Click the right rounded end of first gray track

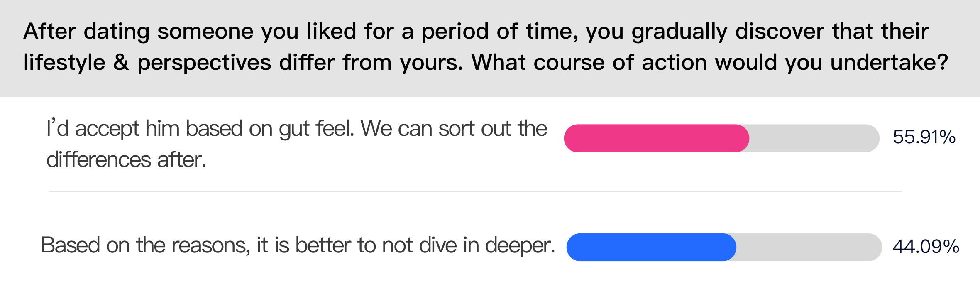pos(873,138)
